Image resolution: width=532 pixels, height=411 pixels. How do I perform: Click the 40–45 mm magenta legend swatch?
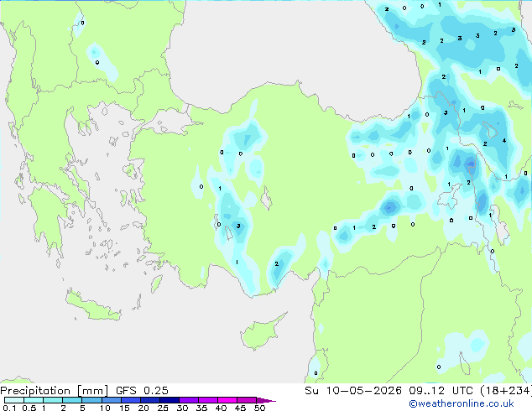pyautogui.click(x=227, y=400)
